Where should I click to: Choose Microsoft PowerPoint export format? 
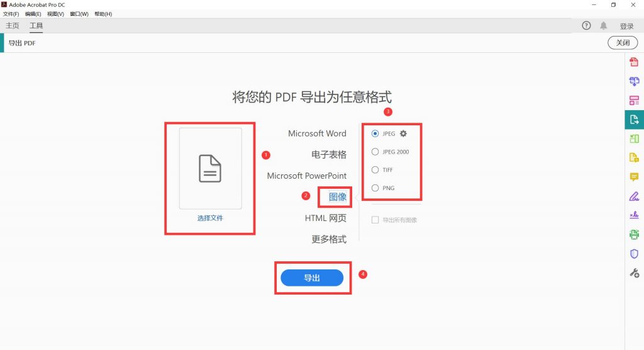pos(307,176)
